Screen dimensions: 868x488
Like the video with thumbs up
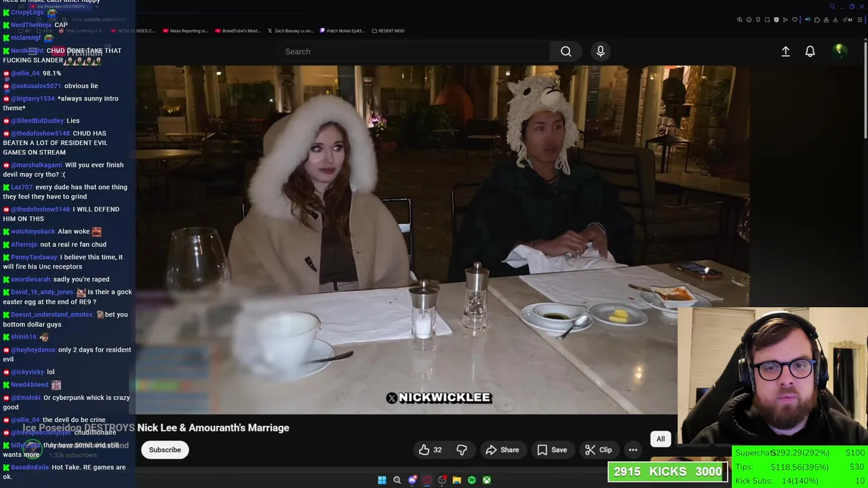point(431,450)
